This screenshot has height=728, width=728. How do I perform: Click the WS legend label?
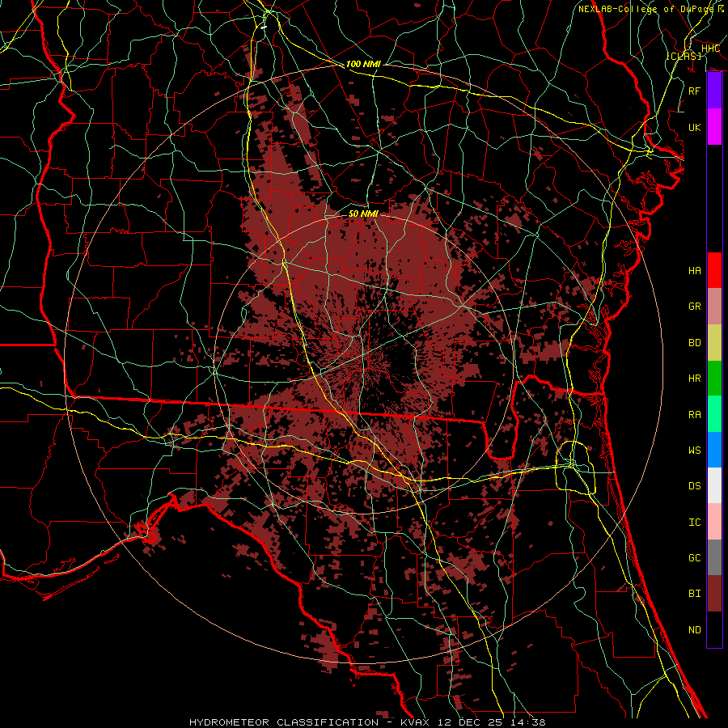tap(694, 450)
